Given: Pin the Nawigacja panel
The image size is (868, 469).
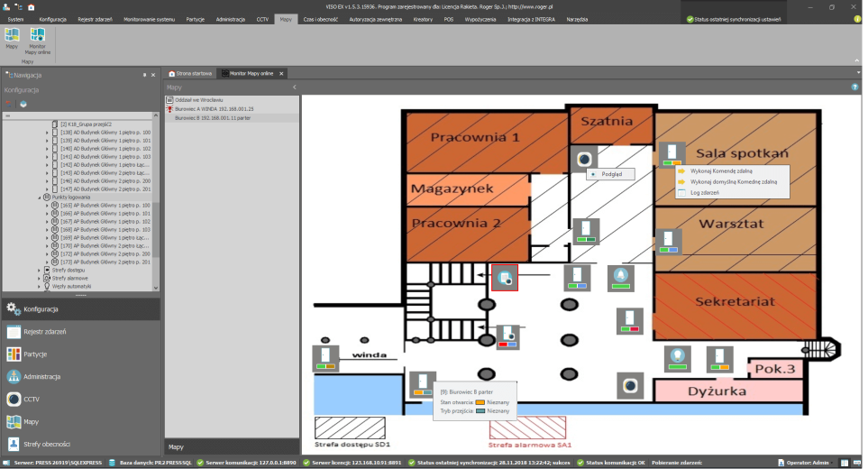Looking at the screenshot, I should (x=144, y=75).
